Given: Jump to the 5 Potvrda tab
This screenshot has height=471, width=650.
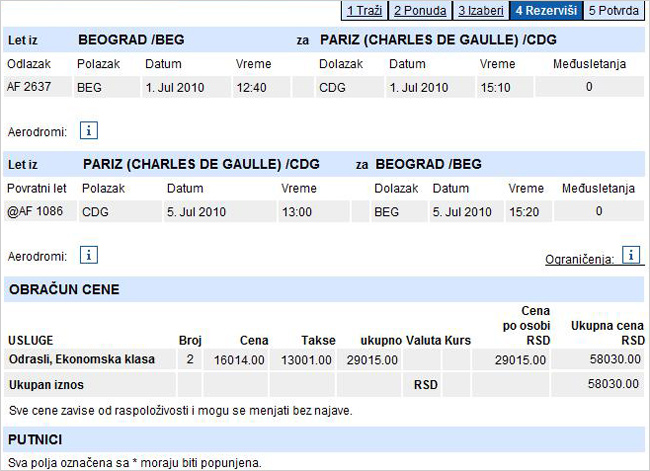Looking at the screenshot, I should click(613, 11).
